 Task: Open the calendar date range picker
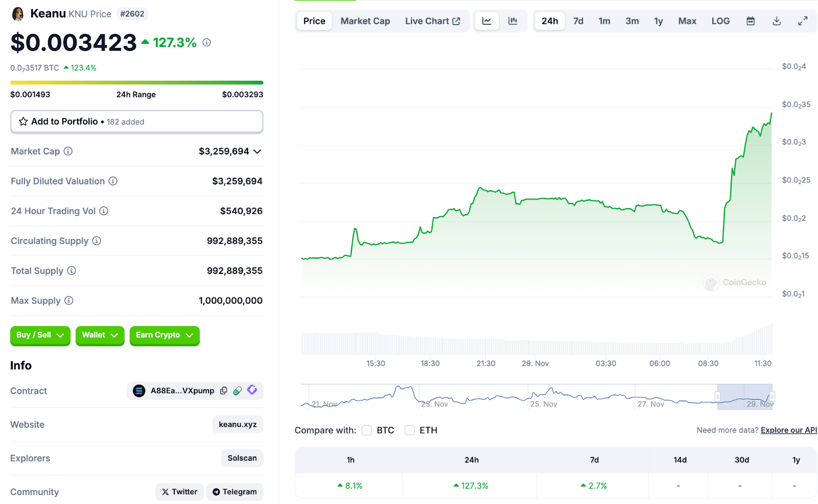[751, 21]
